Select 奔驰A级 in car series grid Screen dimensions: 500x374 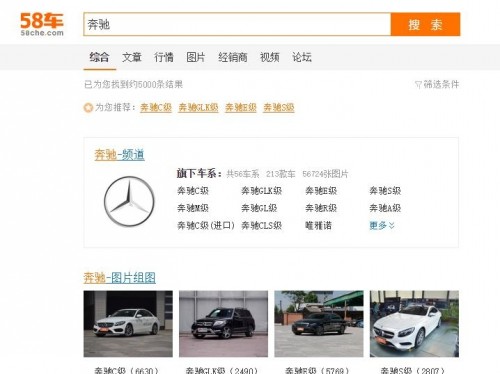[x=385, y=208]
